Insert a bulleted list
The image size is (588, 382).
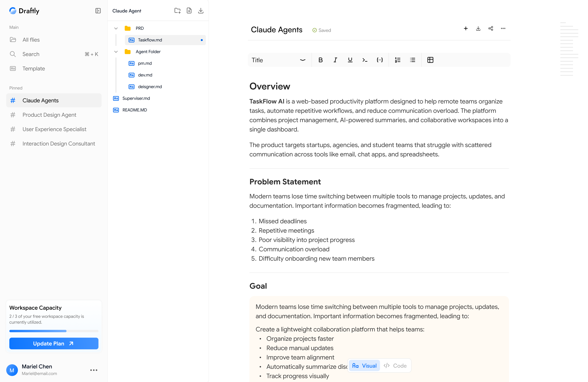coord(412,60)
